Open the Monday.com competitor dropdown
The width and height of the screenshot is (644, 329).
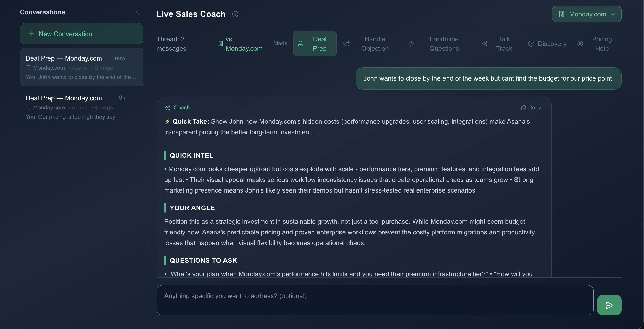click(587, 14)
